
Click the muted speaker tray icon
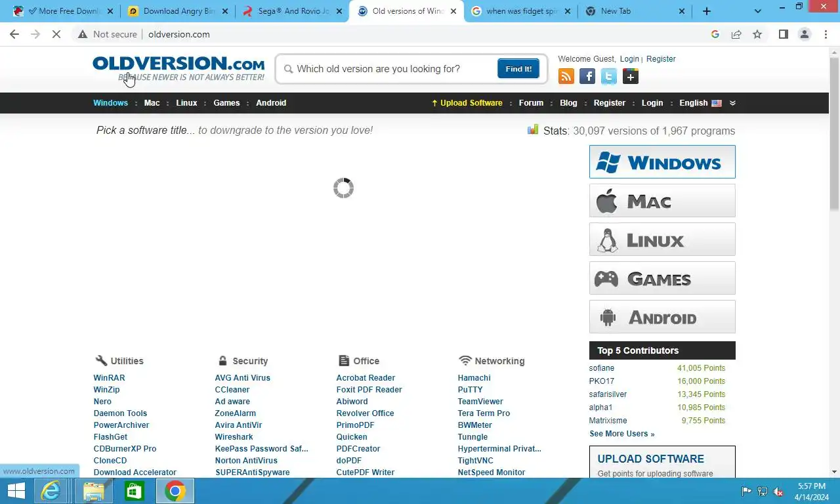[x=778, y=492]
